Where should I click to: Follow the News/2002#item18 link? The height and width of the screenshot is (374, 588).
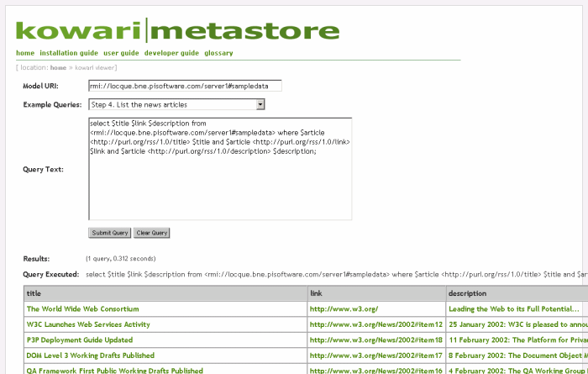(376, 340)
